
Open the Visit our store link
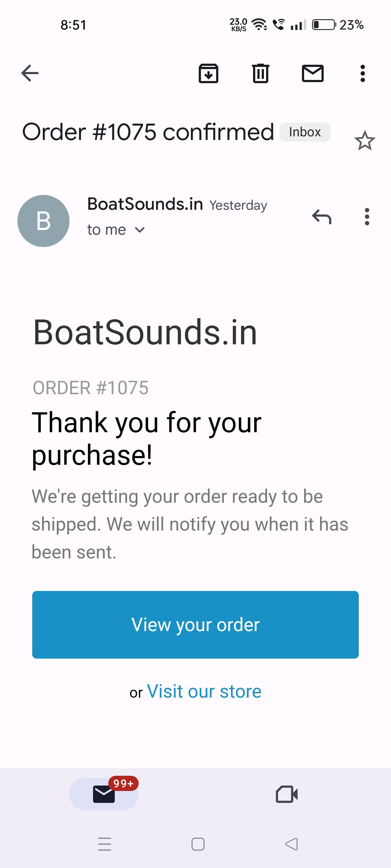[x=204, y=692]
